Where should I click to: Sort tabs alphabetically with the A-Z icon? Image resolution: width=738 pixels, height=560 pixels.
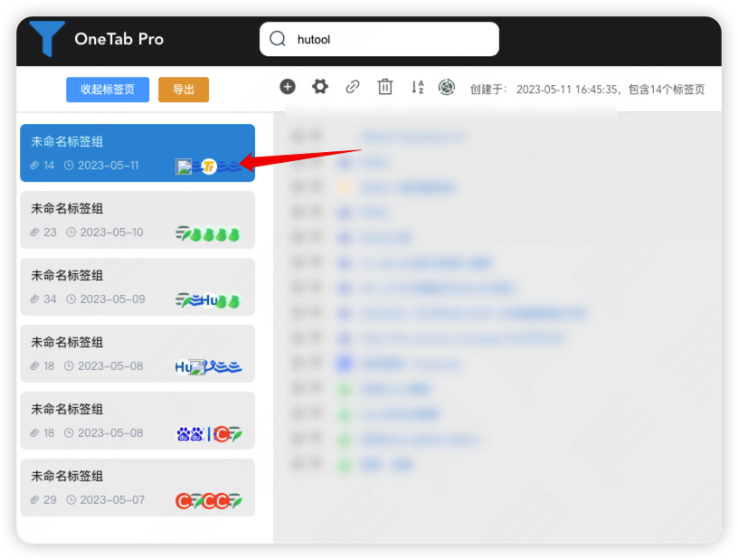[417, 87]
